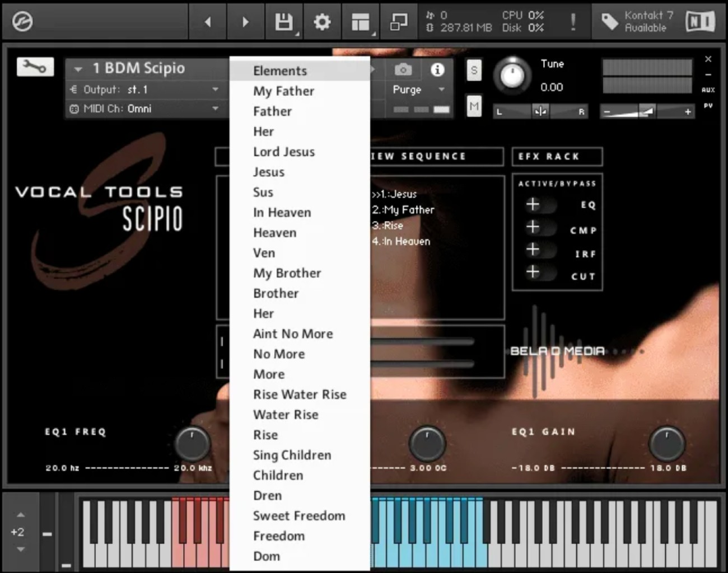Image resolution: width=728 pixels, height=573 pixels.
Task: Click the Kontakt 7 available tag icon
Action: 610,22
